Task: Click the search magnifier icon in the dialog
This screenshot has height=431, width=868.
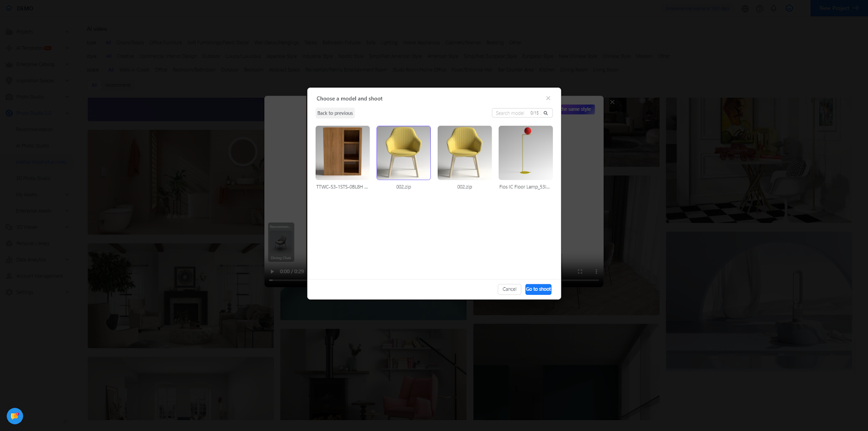Action: pos(546,113)
